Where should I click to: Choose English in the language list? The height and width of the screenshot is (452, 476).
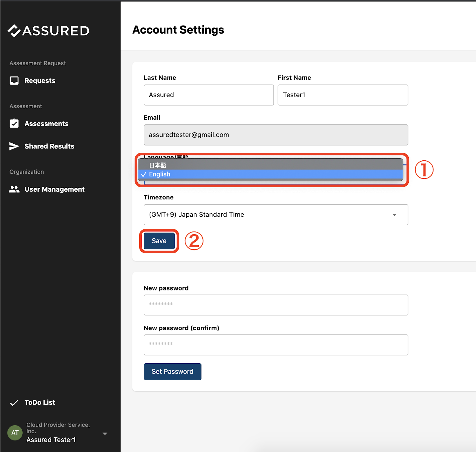pyautogui.click(x=270, y=174)
